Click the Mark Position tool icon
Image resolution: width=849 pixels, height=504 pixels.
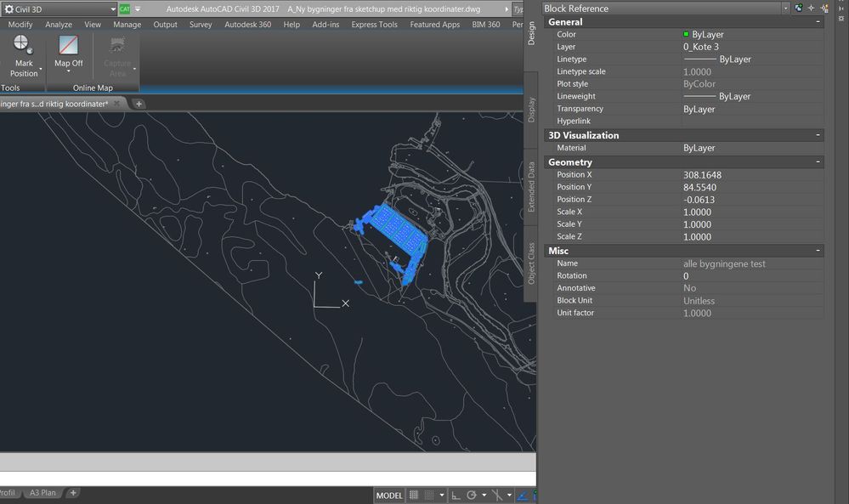tap(23, 44)
